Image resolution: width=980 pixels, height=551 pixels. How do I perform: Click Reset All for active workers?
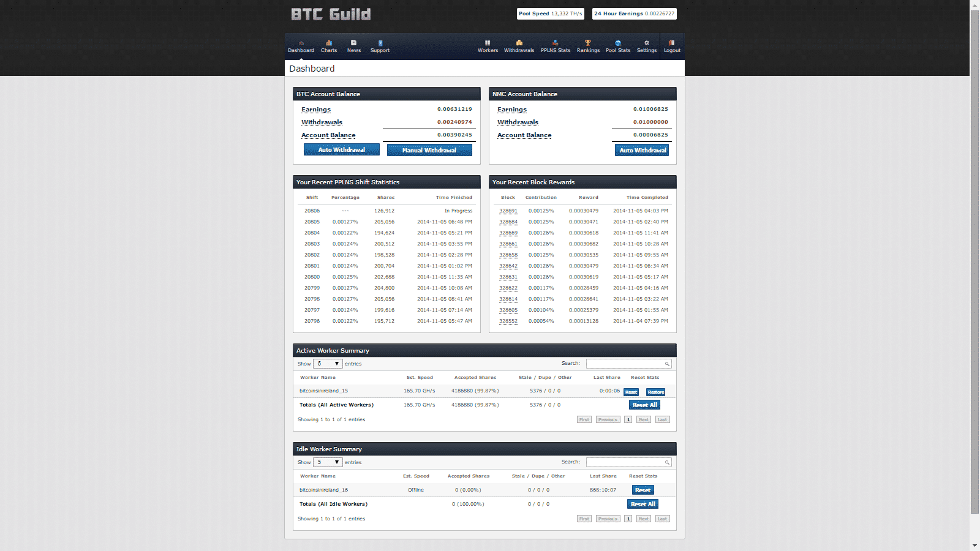coord(644,405)
